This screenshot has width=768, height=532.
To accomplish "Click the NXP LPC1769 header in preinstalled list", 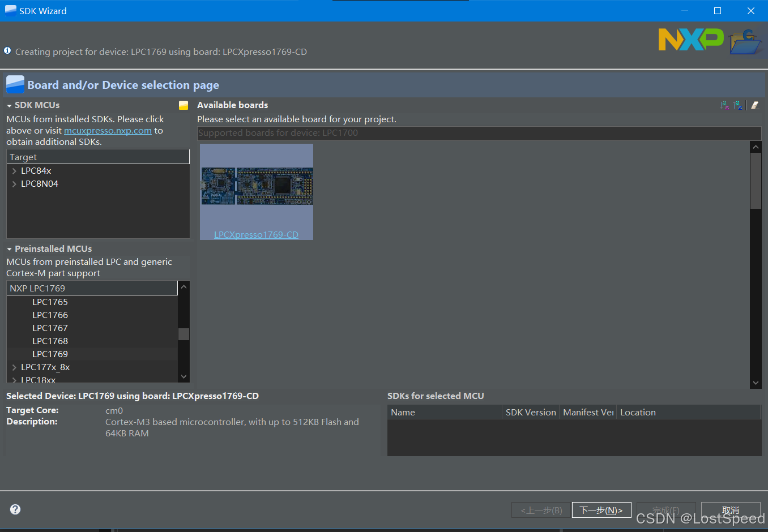I will click(92, 288).
